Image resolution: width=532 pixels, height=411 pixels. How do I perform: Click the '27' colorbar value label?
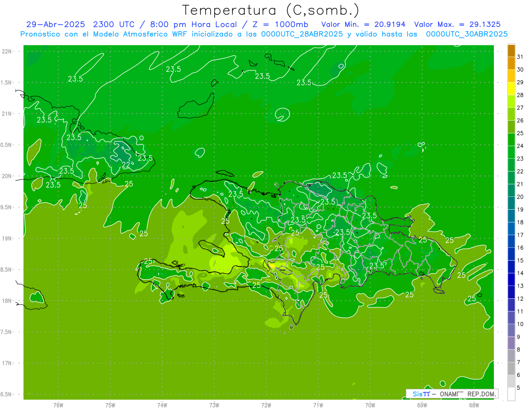pyautogui.click(x=520, y=108)
